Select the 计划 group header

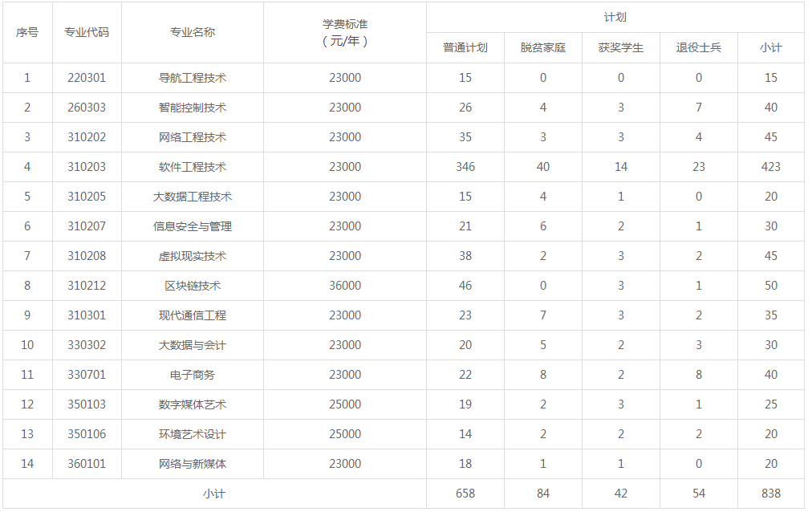pos(615,18)
